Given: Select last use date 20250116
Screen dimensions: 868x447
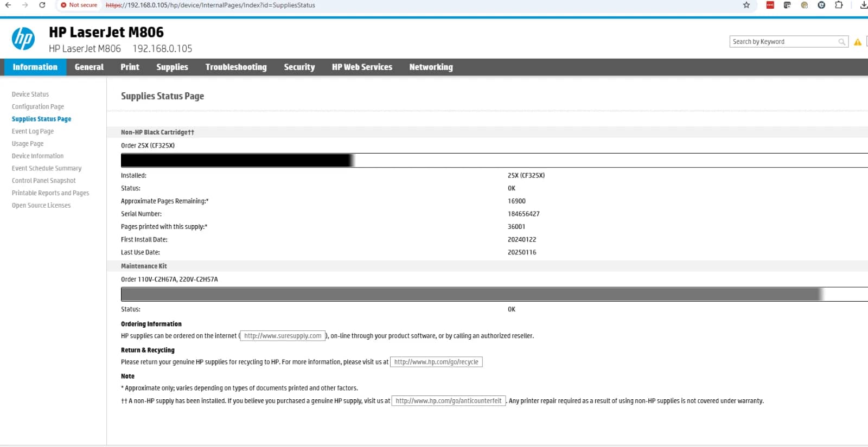Looking at the screenshot, I should 522,252.
